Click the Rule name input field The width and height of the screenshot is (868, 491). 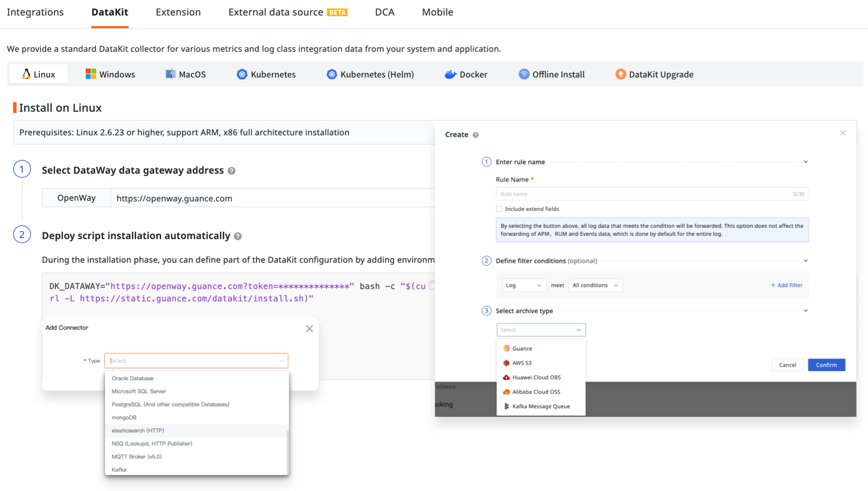click(x=652, y=194)
